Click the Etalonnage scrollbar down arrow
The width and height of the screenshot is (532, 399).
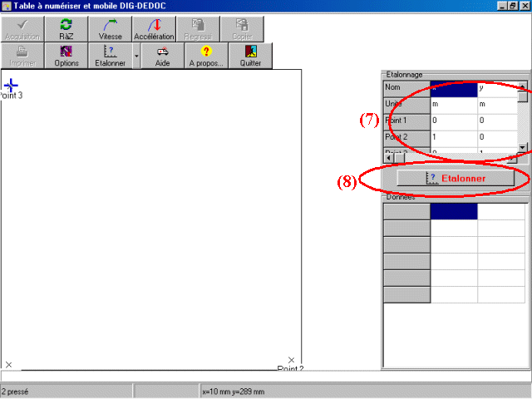[523, 147]
